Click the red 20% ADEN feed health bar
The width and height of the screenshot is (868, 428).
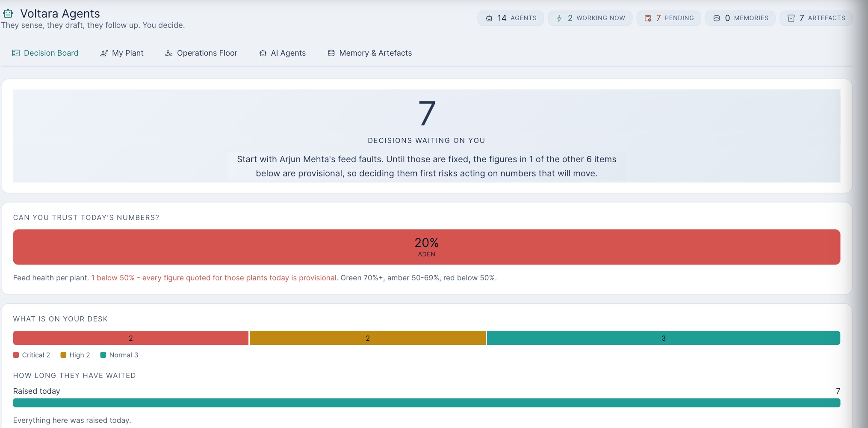click(x=427, y=247)
